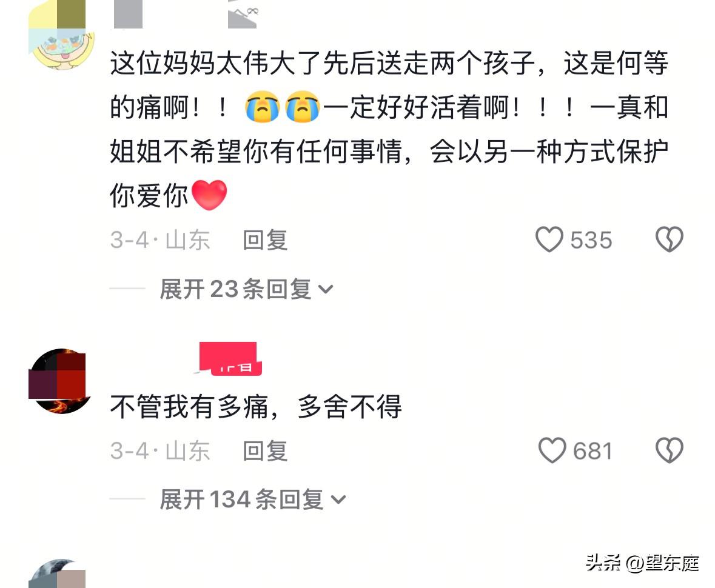Viewport: 715px width, 588px height.
Task: Click the chevron next to 23条回复
Action: [x=326, y=289]
